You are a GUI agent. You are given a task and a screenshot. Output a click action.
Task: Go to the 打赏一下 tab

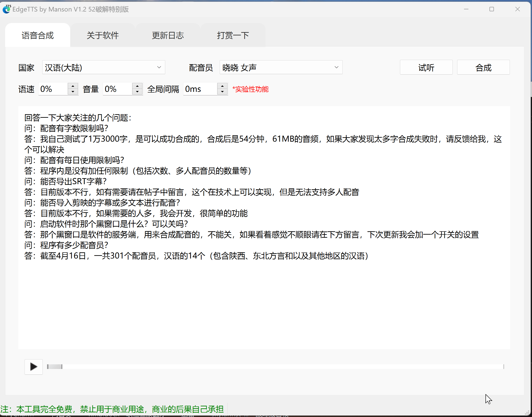tap(233, 35)
